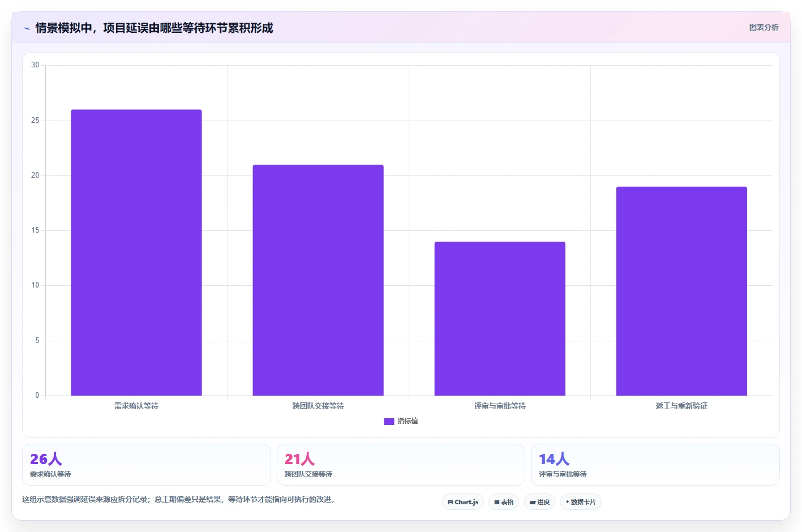Click the 数据卡片 tag

(581, 502)
